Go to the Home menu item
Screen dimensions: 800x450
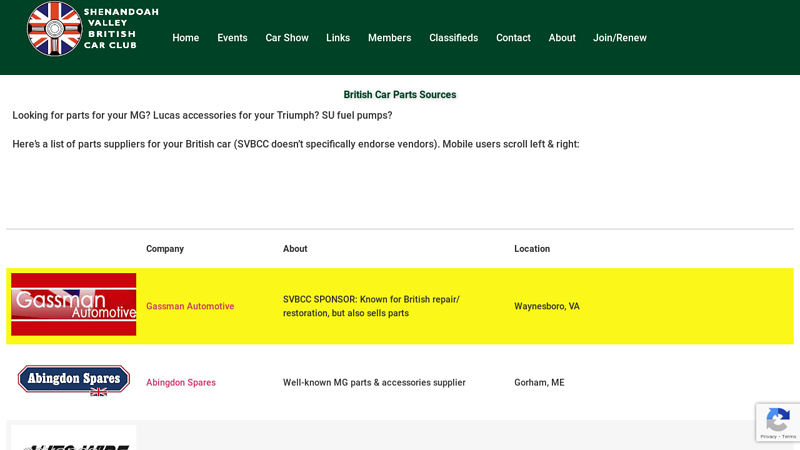tap(185, 38)
